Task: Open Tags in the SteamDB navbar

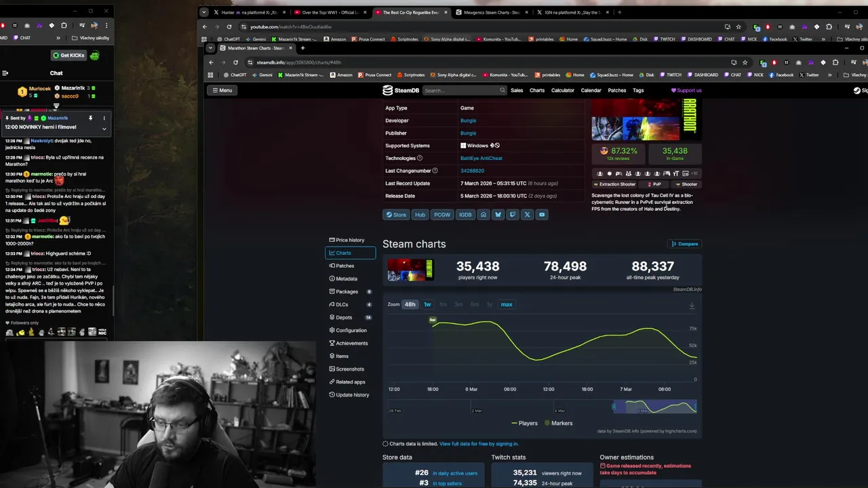Action: (x=638, y=90)
